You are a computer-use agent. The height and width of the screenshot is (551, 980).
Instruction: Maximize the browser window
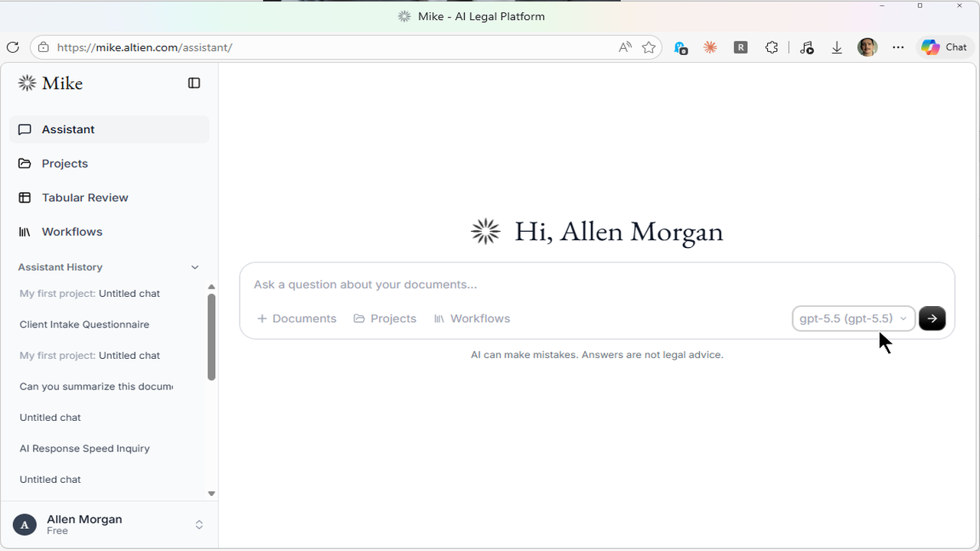tap(920, 6)
